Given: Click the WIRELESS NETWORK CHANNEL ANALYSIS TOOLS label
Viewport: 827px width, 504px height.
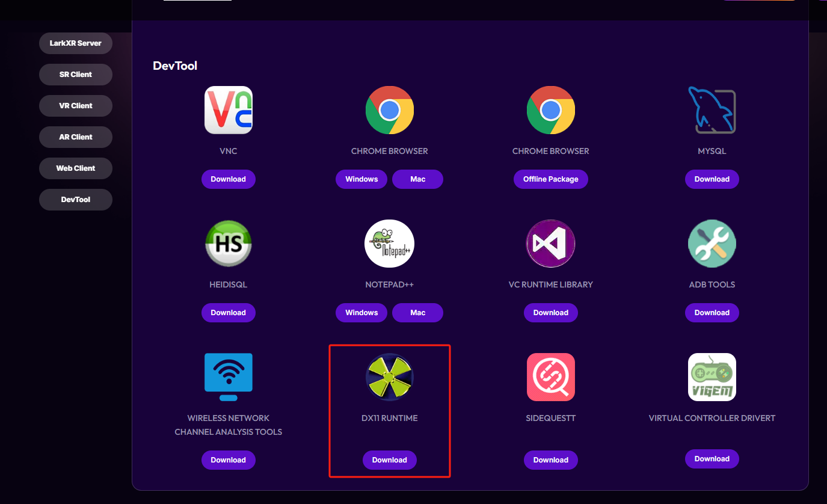Looking at the screenshot, I should (229, 425).
